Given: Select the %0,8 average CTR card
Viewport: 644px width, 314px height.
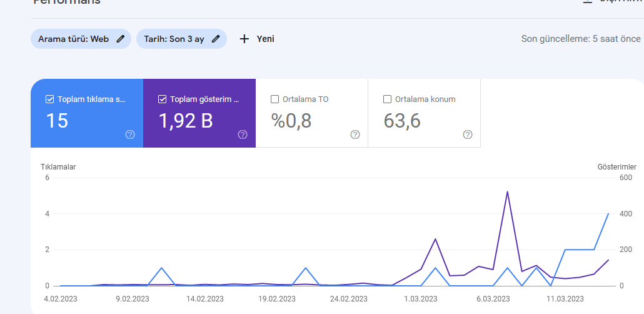Looking at the screenshot, I should (x=312, y=113).
